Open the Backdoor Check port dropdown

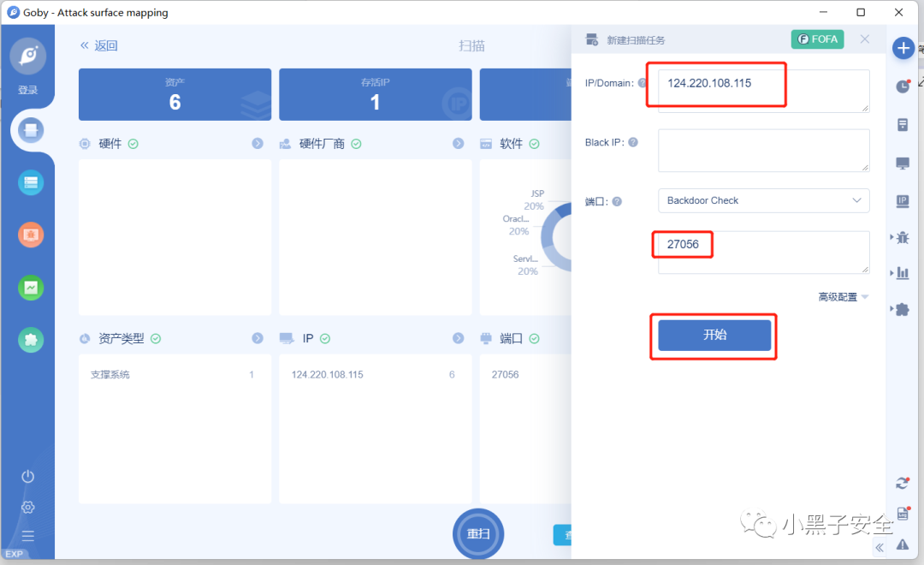click(764, 200)
